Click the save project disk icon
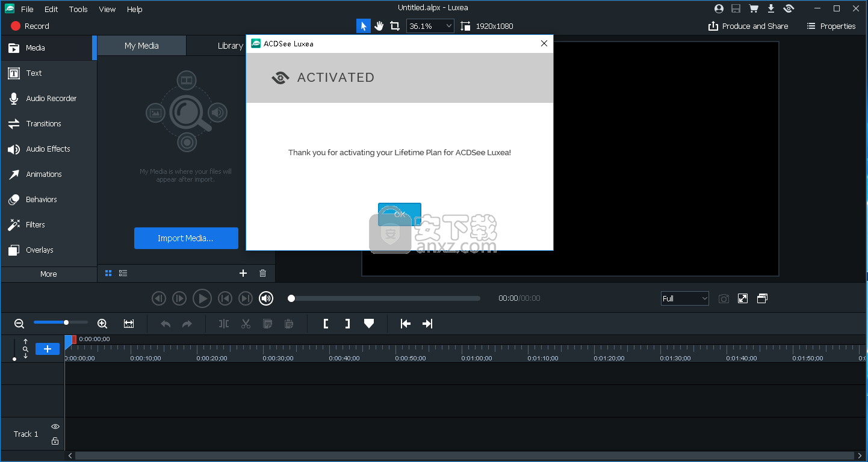Viewport: 868px width, 462px height. point(736,8)
